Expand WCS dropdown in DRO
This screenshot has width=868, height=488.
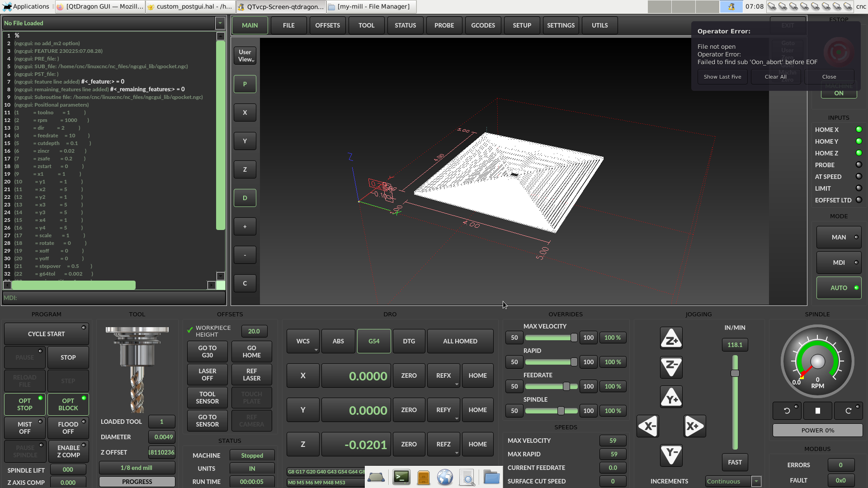(303, 341)
